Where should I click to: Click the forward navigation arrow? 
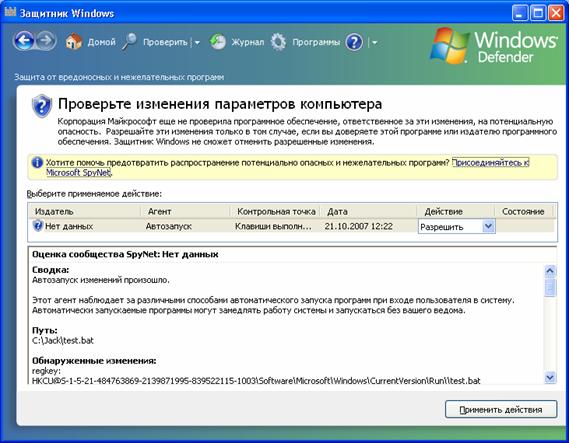[46, 41]
